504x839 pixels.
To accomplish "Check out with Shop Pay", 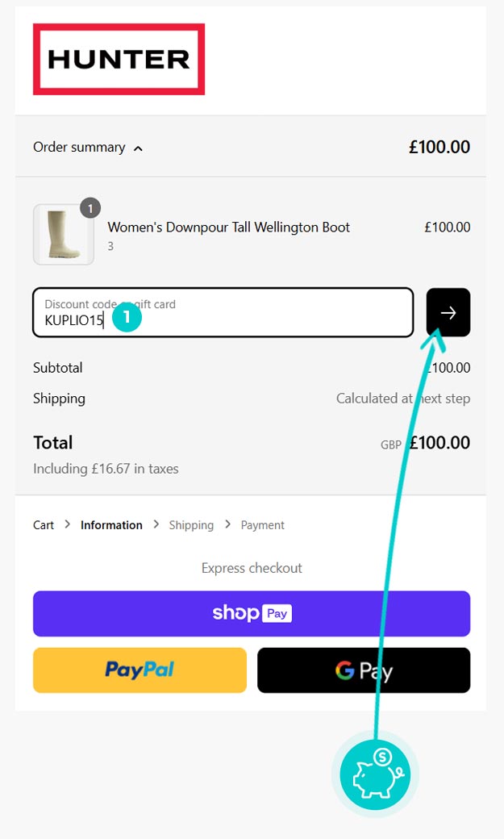I will 252,614.
